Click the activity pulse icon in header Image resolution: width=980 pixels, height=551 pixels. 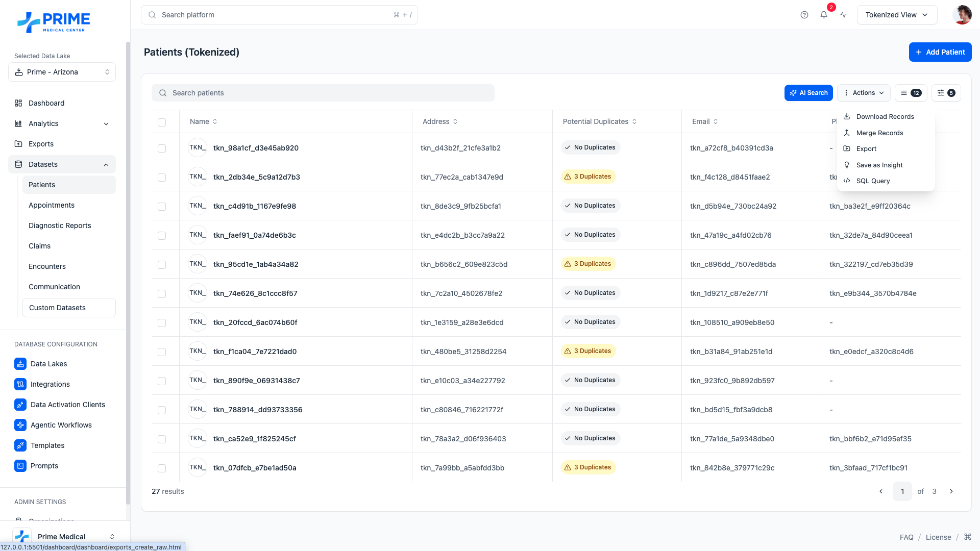[843, 15]
